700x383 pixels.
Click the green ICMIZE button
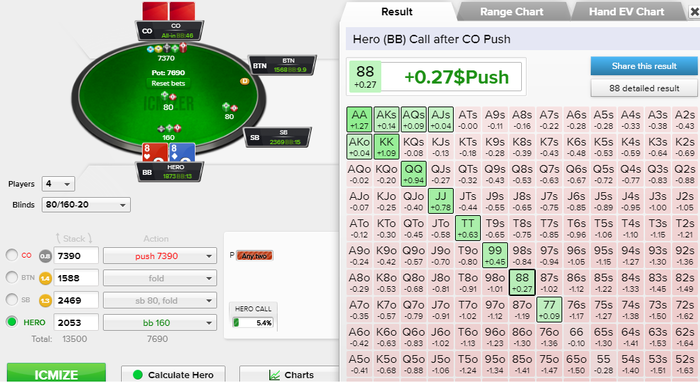point(56,374)
